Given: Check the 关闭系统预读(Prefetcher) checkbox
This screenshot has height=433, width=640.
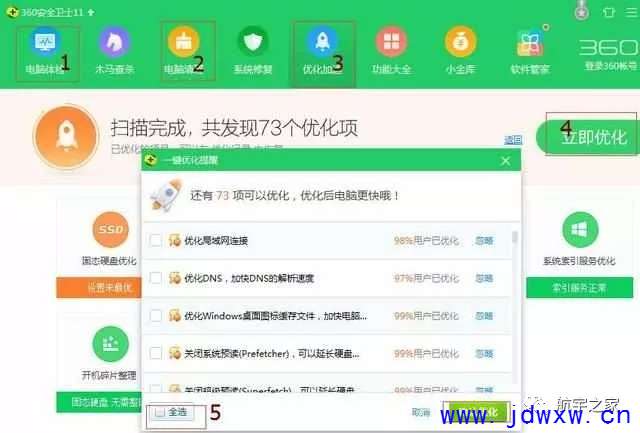Looking at the screenshot, I should pos(156,353).
